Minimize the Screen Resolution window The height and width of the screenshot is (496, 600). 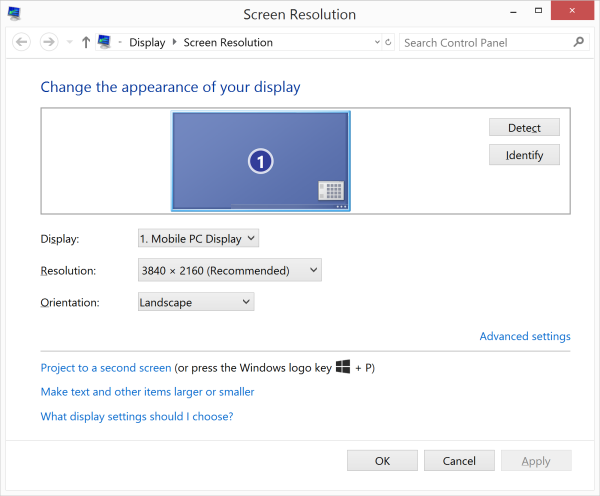tap(514, 12)
